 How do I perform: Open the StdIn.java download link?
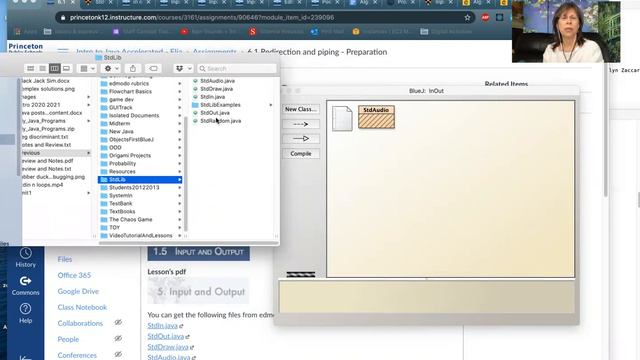pyautogui.click(x=162, y=326)
